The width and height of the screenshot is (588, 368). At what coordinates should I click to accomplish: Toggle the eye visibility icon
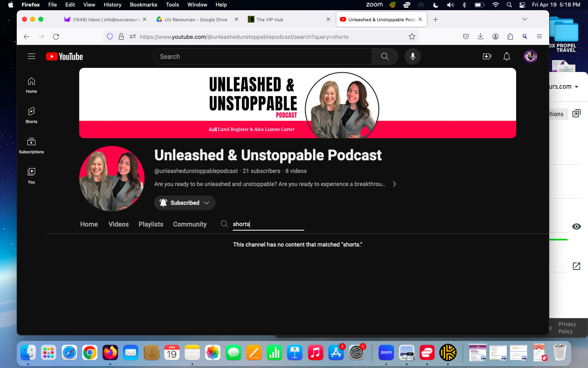576,227
